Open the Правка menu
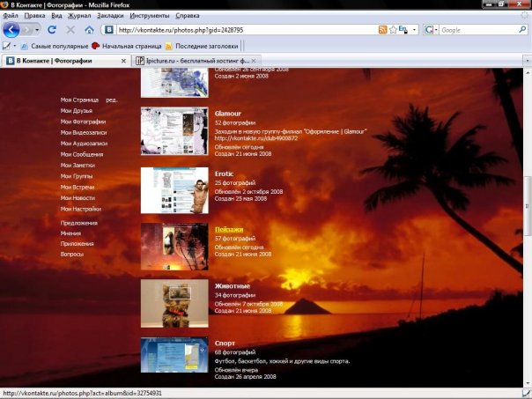 [x=34, y=16]
